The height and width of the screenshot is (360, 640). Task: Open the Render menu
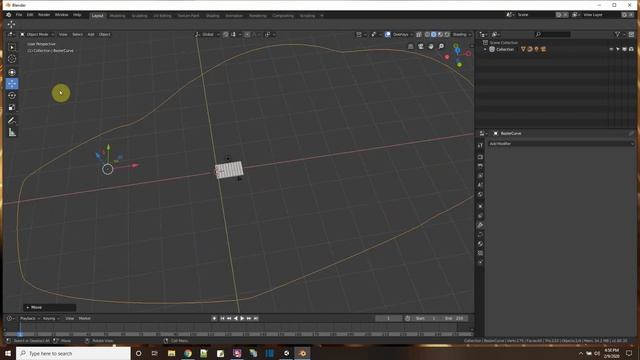click(x=44, y=15)
